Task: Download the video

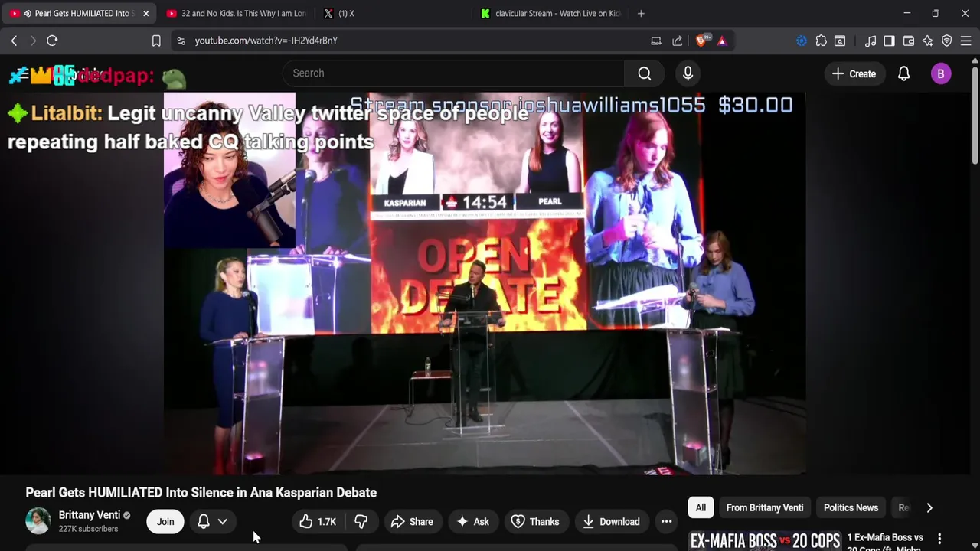Action: coord(611,522)
